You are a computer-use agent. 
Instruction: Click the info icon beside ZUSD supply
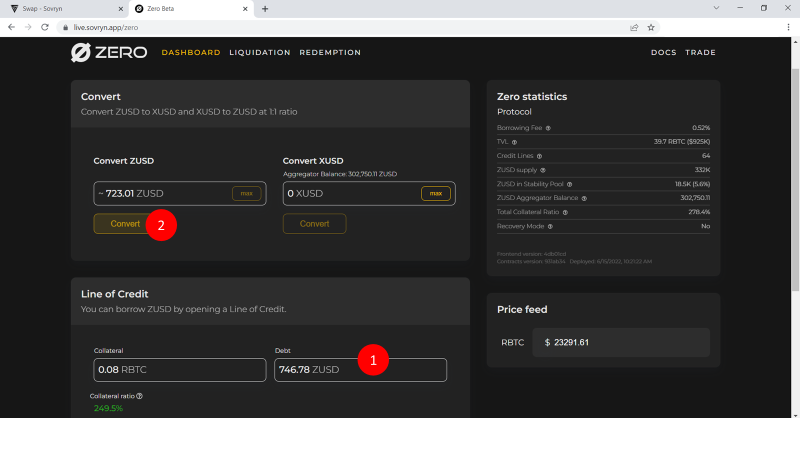[543, 170]
